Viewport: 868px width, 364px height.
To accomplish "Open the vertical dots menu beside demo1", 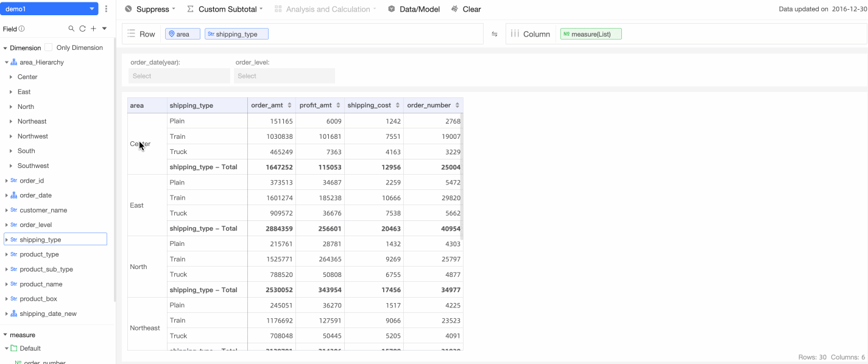I will coord(107,9).
